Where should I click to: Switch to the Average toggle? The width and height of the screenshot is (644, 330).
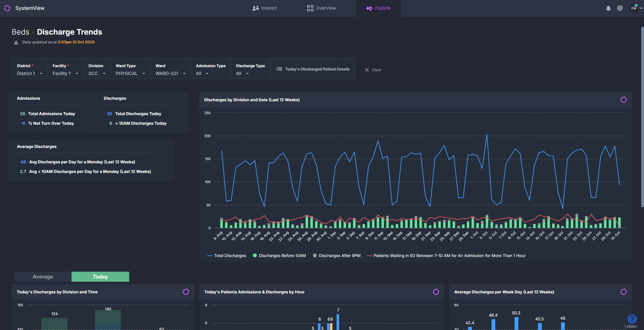coord(43,277)
